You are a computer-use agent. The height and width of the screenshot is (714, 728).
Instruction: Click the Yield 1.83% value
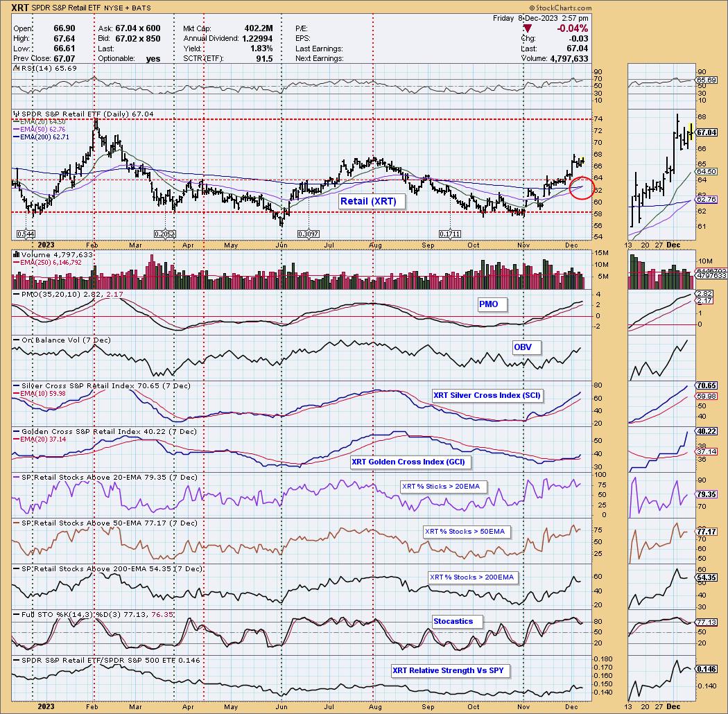pyautogui.click(x=261, y=49)
